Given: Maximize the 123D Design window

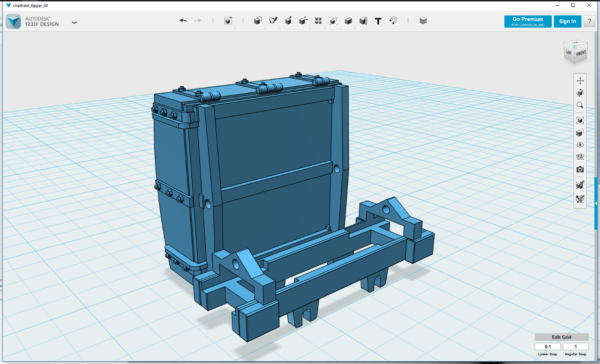Looking at the screenshot, I should 573,5.
